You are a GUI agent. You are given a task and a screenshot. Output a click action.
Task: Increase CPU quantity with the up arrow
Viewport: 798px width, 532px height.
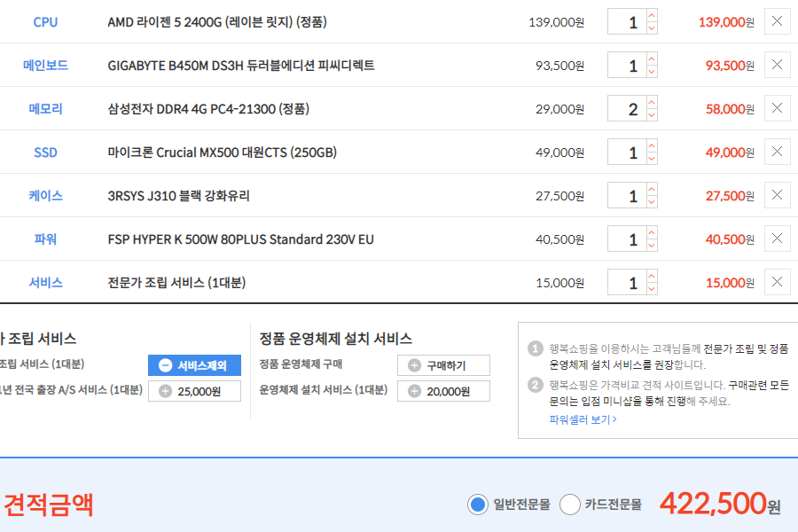652,15
